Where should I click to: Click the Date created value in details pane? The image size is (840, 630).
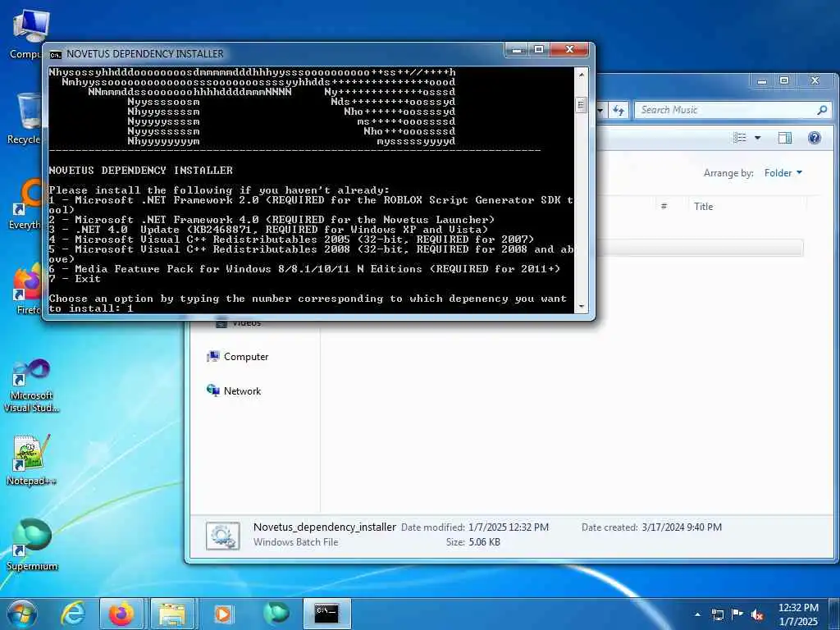point(682,527)
